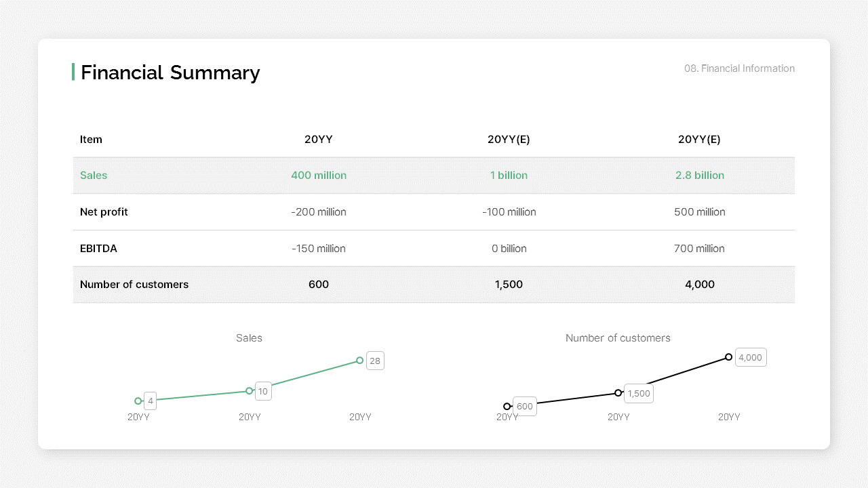Click the 600 data point on customers chart

click(x=507, y=406)
